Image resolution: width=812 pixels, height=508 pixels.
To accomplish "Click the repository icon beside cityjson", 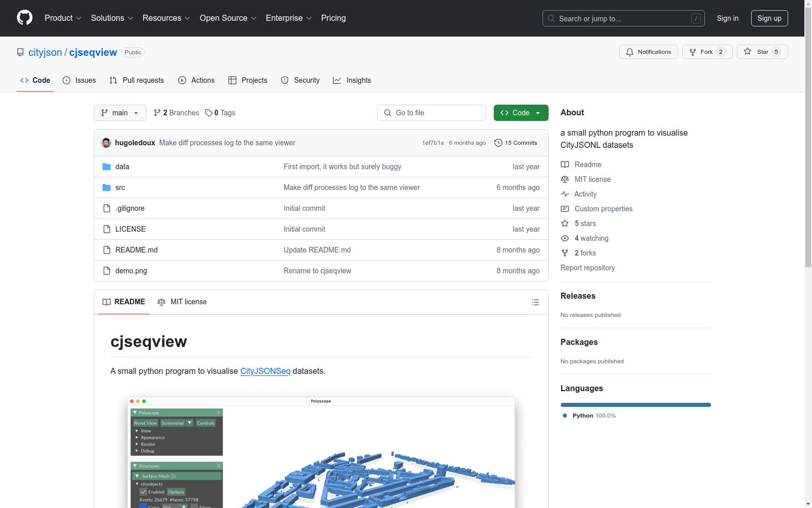I will coord(20,52).
